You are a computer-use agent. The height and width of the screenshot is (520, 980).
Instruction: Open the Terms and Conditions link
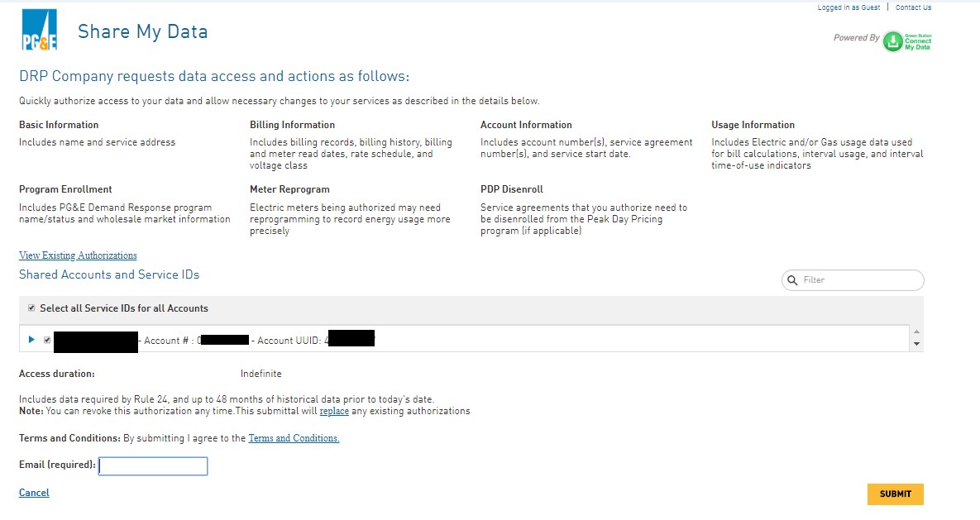pos(294,438)
